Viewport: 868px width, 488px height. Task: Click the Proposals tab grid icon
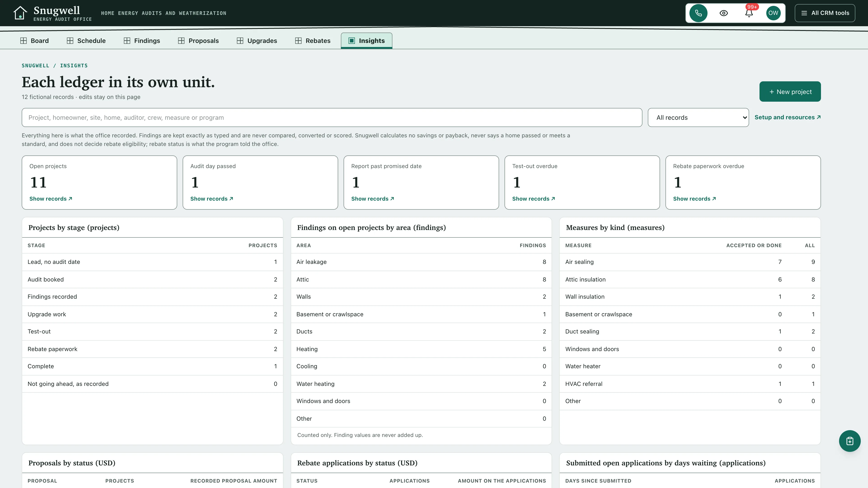click(181, 41)
